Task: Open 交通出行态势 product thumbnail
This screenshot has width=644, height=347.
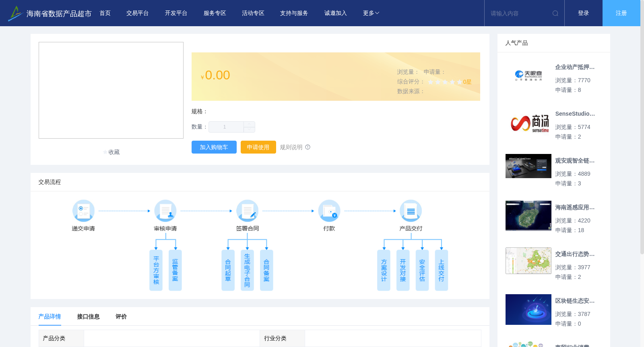Action: click(x=528, y=261)
